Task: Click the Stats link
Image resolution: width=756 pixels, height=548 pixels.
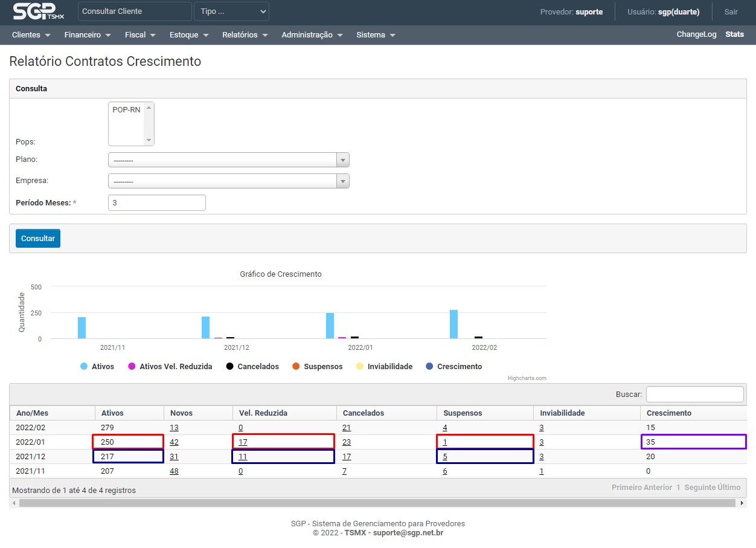Action: click(734, 34)
